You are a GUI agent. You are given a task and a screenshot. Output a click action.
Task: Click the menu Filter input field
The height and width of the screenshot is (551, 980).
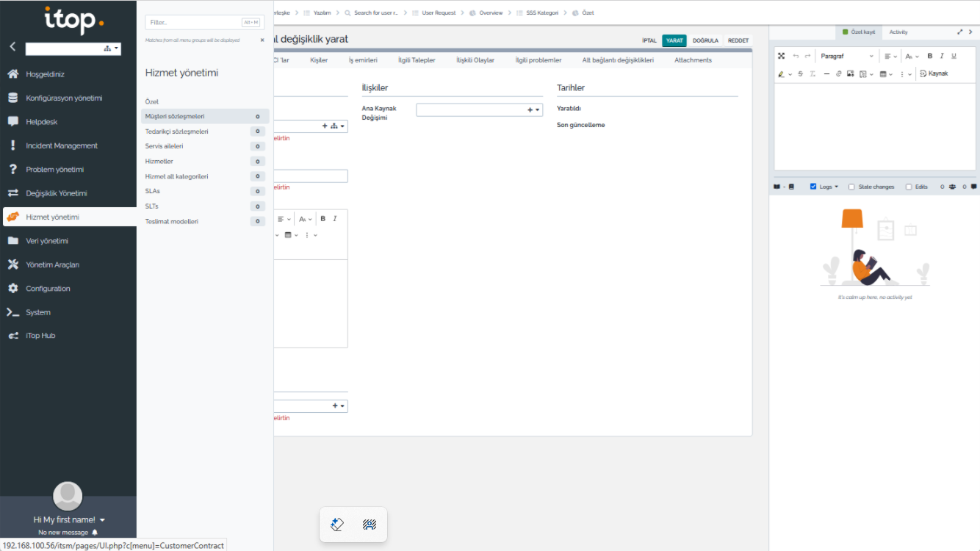[195, 23]
